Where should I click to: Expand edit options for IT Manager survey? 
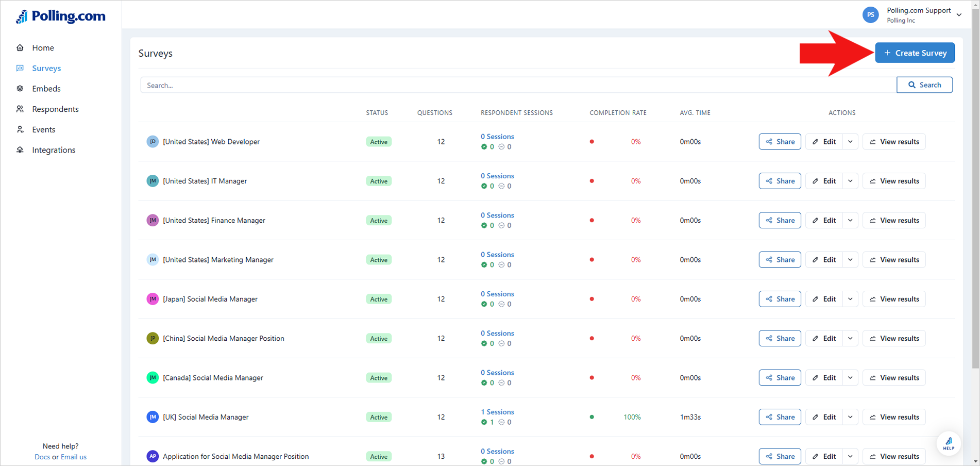[x=850, y=181]
